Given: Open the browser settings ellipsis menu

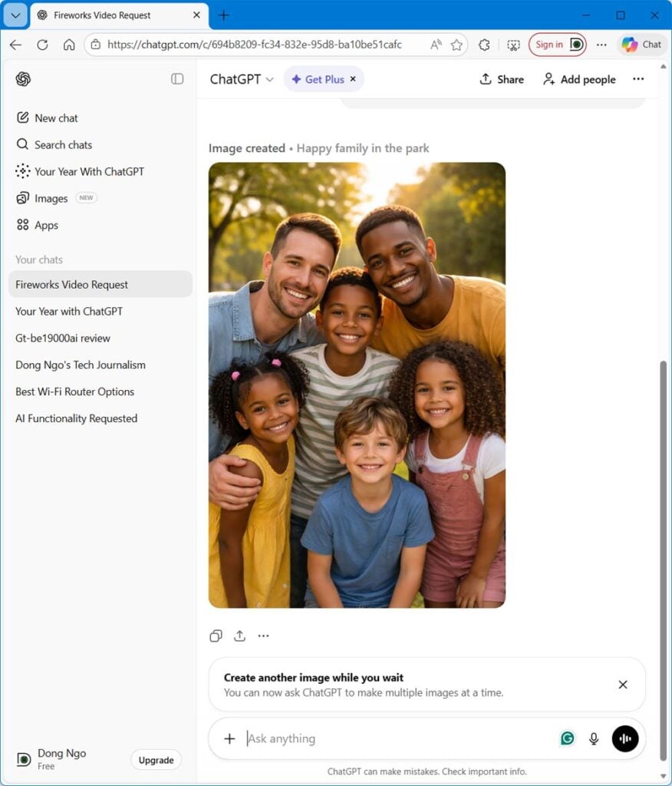Looking at the screenshot, I should click(601, 45).
